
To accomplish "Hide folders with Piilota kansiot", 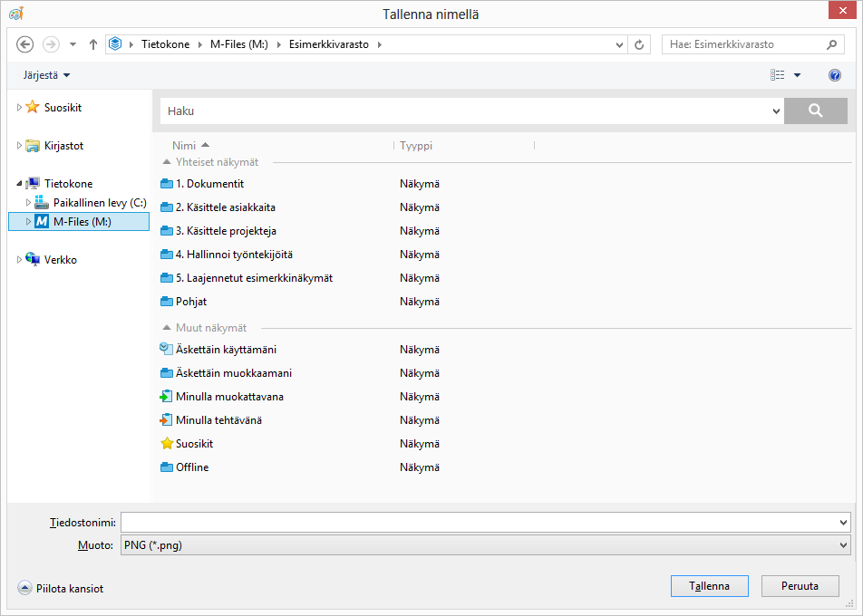I will coord(61,589).
